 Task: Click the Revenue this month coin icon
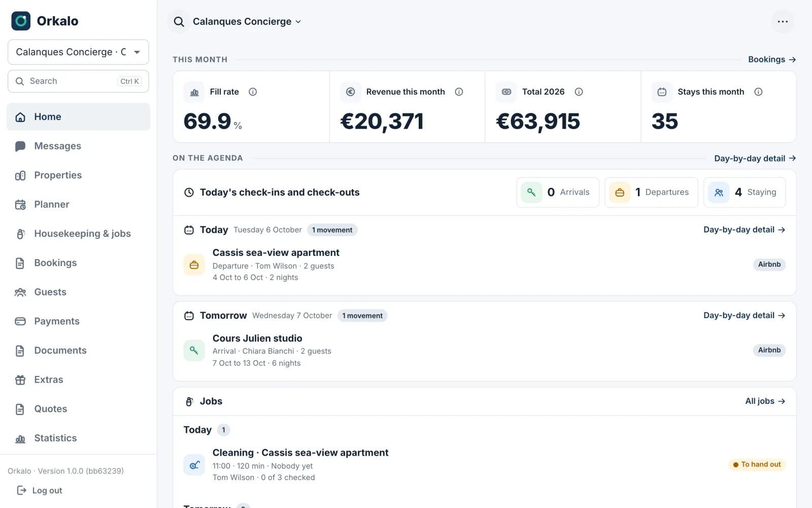click(350, 92)
